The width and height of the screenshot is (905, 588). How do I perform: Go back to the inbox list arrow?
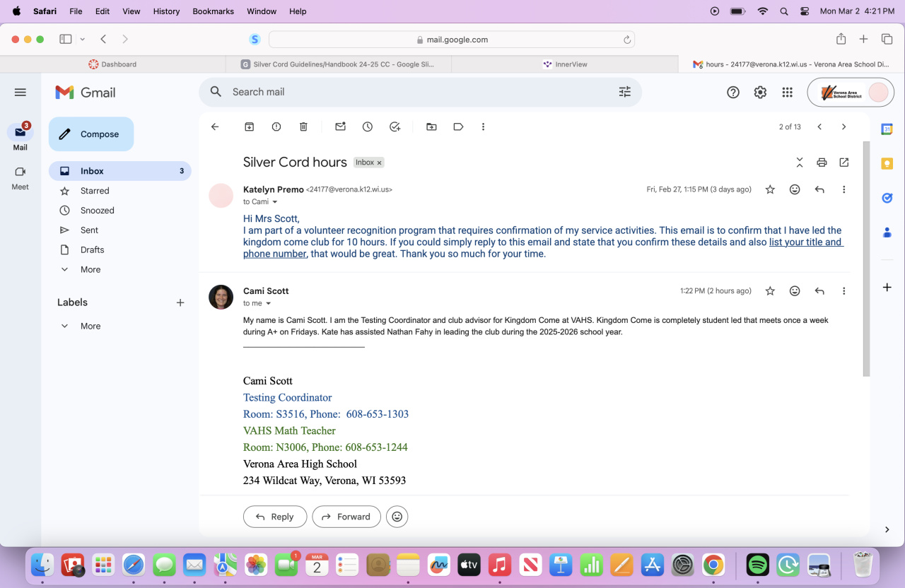point(215,127)
